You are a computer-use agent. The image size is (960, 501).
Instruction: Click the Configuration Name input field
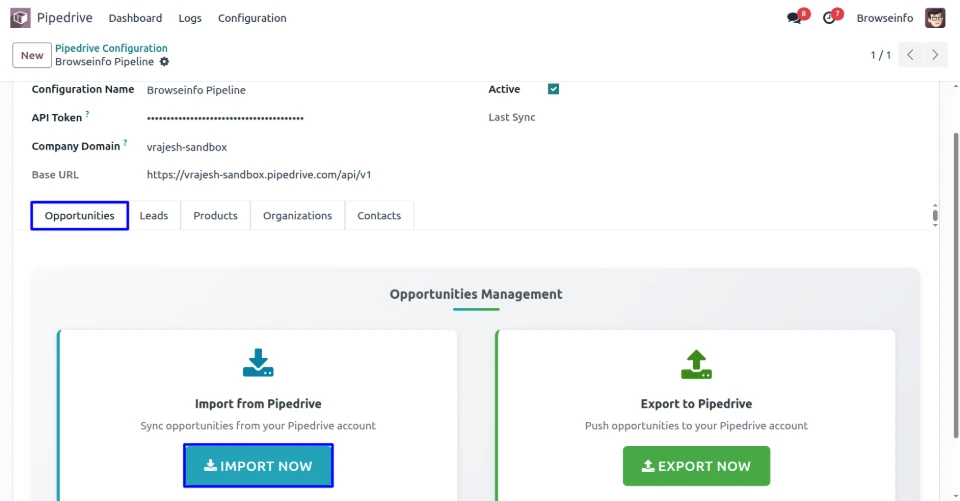click(300, 90)
